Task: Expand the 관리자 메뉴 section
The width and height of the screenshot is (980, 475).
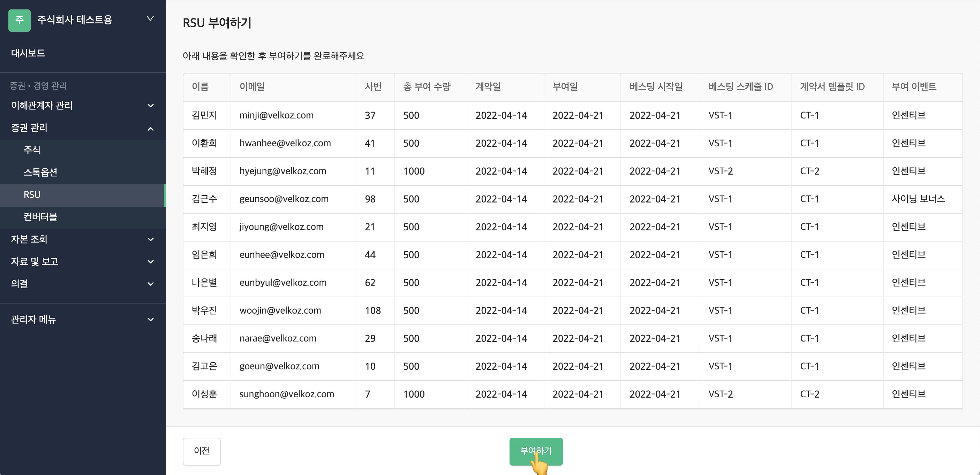Action: point(83,320)
